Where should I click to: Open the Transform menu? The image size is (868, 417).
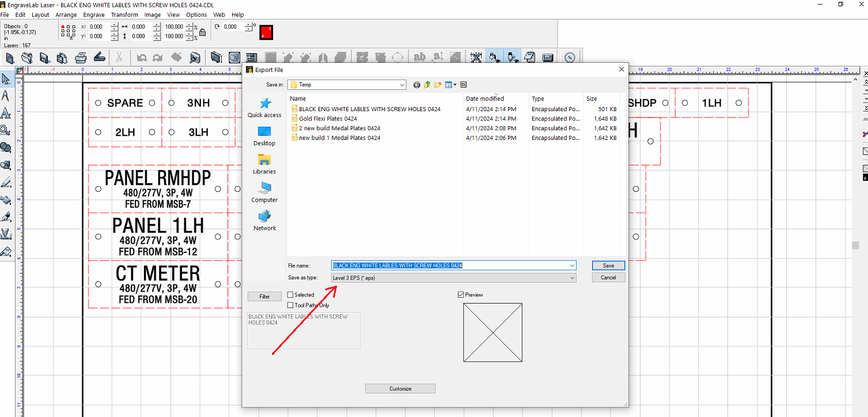click(x=124, y=14)
